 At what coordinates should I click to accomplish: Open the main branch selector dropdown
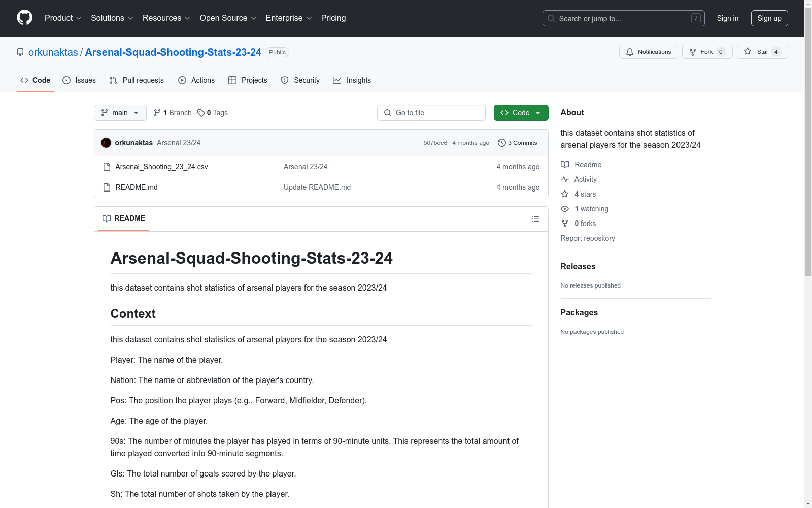(120, 113)
